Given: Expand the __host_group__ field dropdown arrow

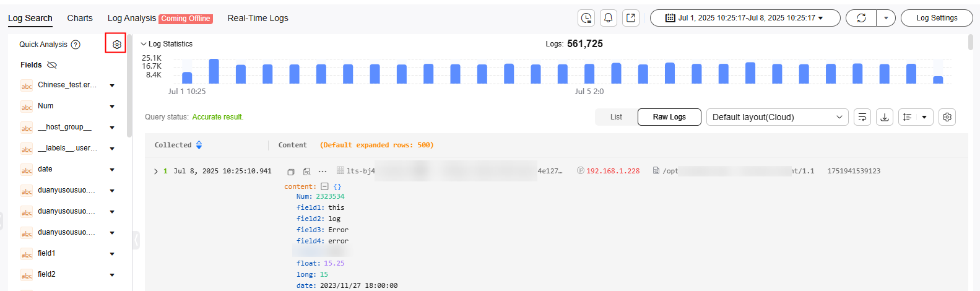Looking at the screenshot, I should [x=112, y=128].
